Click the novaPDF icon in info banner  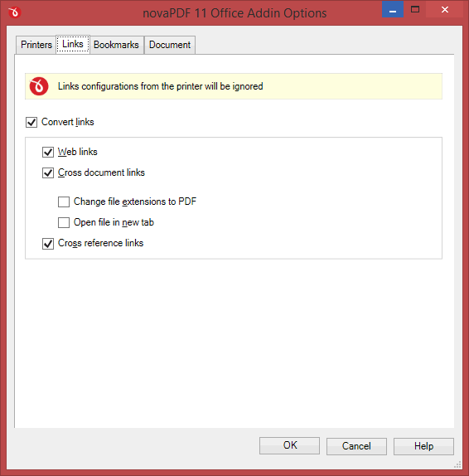(x=39, y=86)
